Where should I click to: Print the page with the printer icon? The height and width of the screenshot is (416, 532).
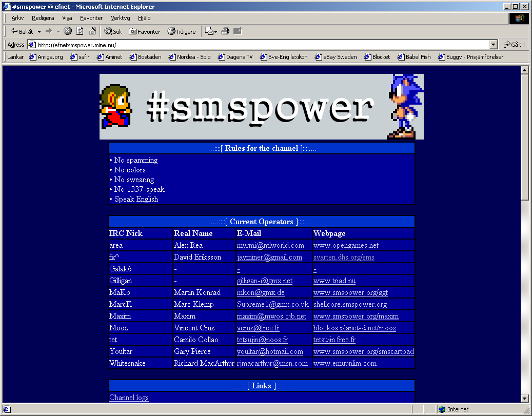[225, 31]
